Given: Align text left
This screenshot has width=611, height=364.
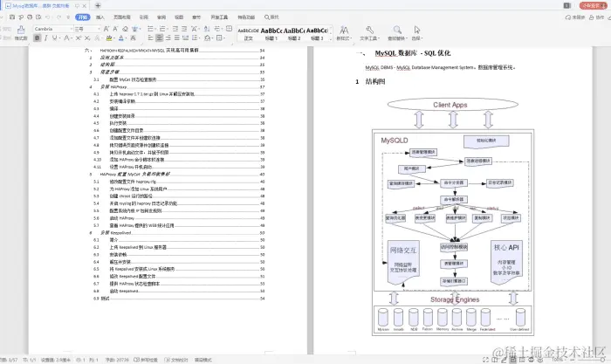Looking at the screenshot, I should (150, 38).
